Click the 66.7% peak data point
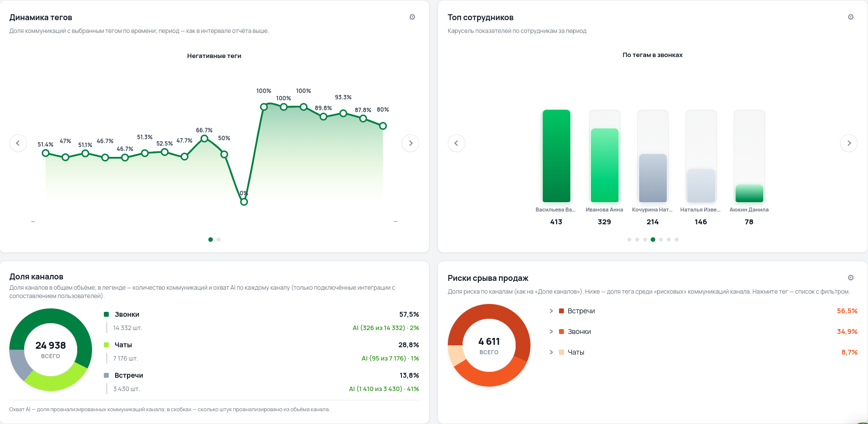The height and width of the screenshot is (424, 868). [204, 139]
